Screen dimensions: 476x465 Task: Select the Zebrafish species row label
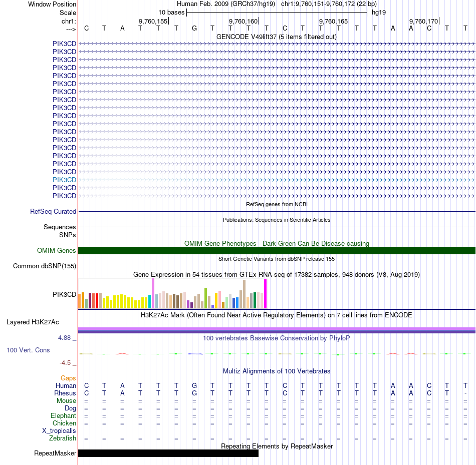[x=63, y=438]
